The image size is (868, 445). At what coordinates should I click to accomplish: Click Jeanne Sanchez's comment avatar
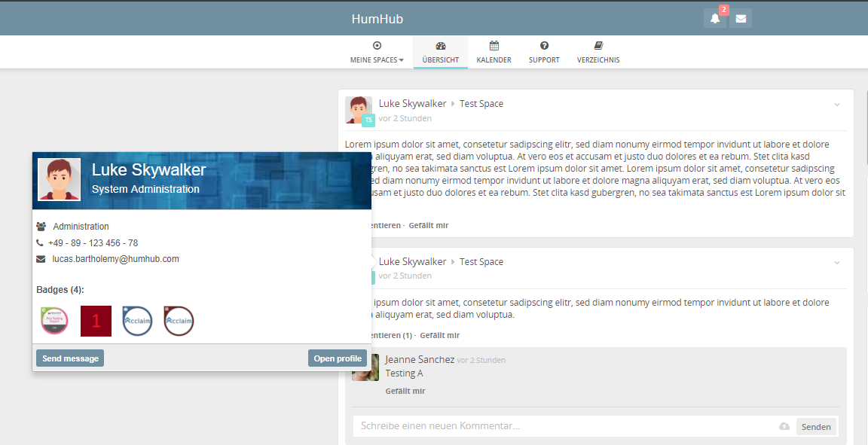tap(365, 367)
